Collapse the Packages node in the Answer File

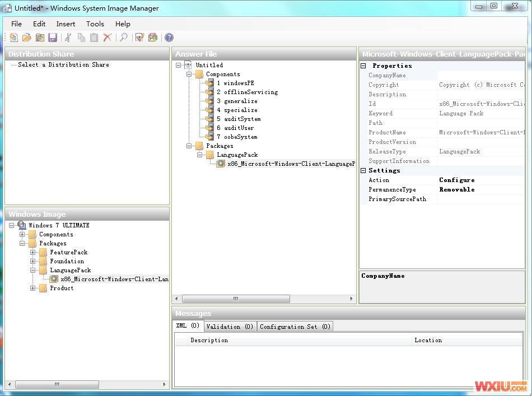[x=190, y=146]
